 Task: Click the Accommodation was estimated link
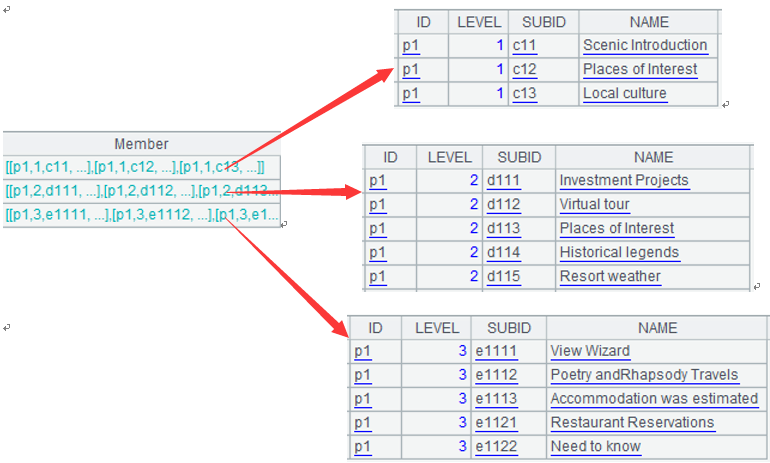tap(654, 398)
